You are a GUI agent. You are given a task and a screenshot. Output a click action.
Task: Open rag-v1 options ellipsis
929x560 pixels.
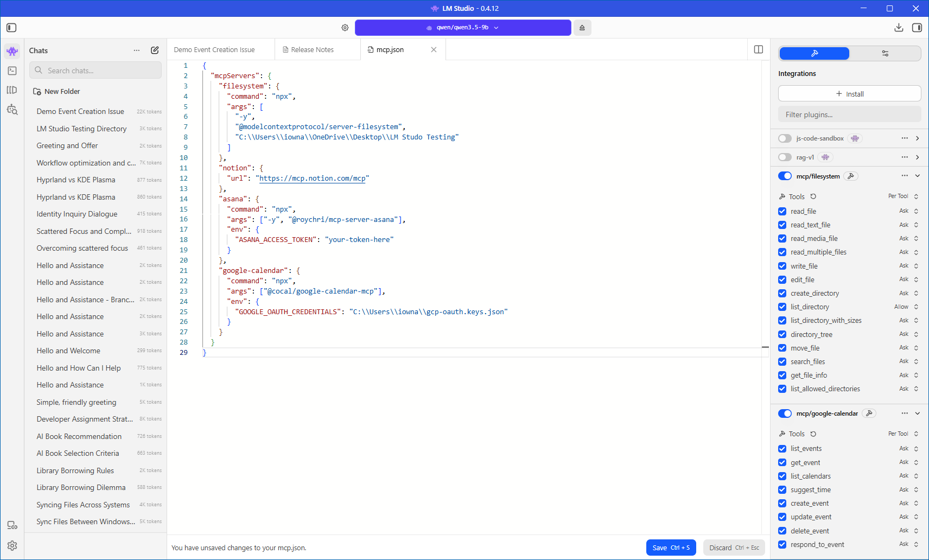[x=905, y=157]
